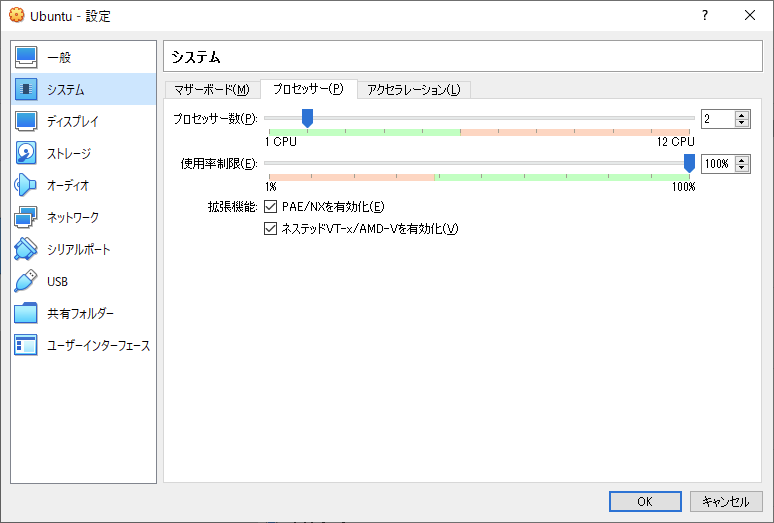This screenshot has height=523, width=774.
Task: Select 共有フォルダー label in the sidebar
Action: pos(80,314)
